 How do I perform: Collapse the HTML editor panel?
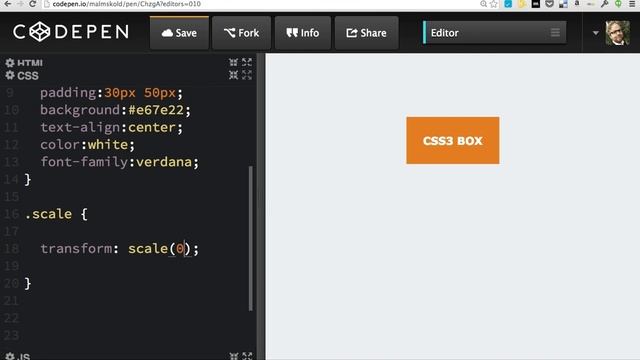(x=233, y=62)
